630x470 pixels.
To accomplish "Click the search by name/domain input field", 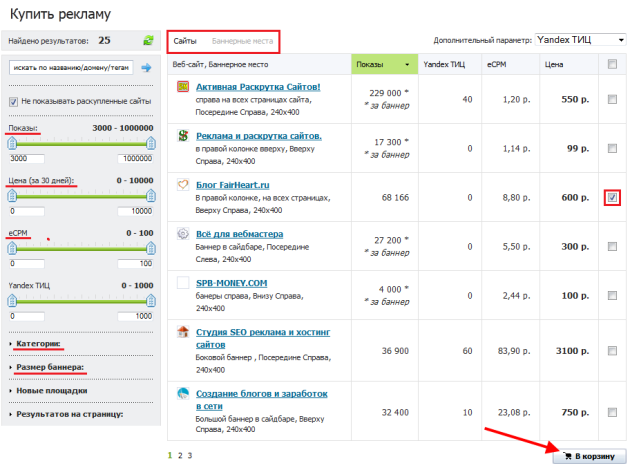I will 70,68.
